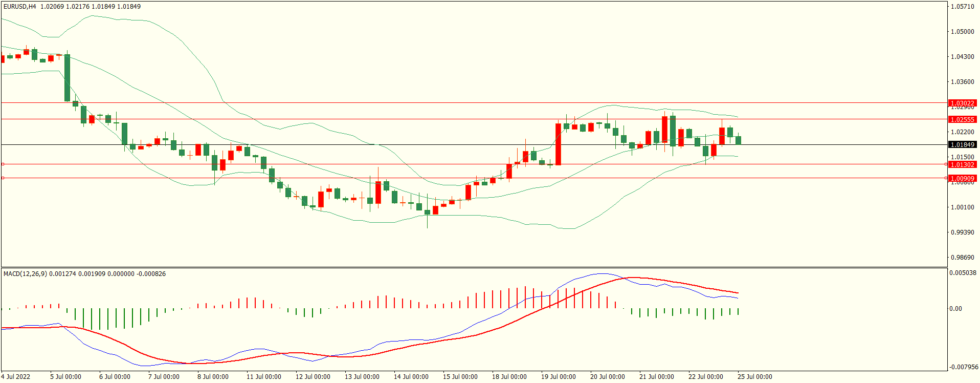
Task: Click the 14 Jul 00:00 time label
Action: pos(411,377)
